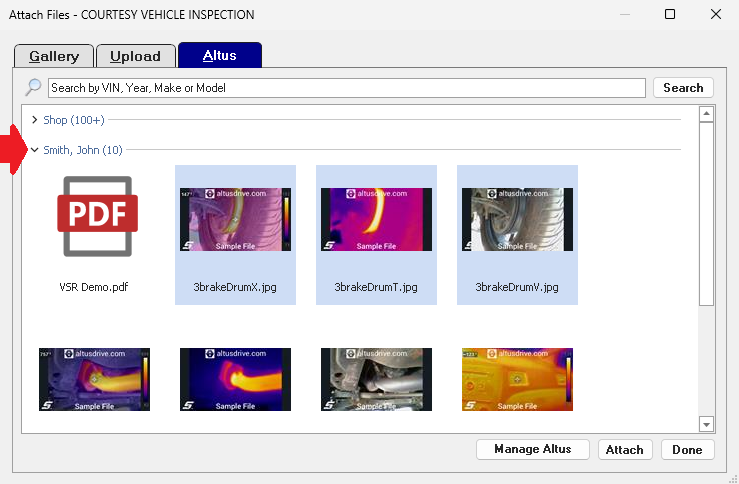Select the yellow thermal thumbnail in bottom row
This screenshot has height=484, width=739.
click(x=517, y=379)
